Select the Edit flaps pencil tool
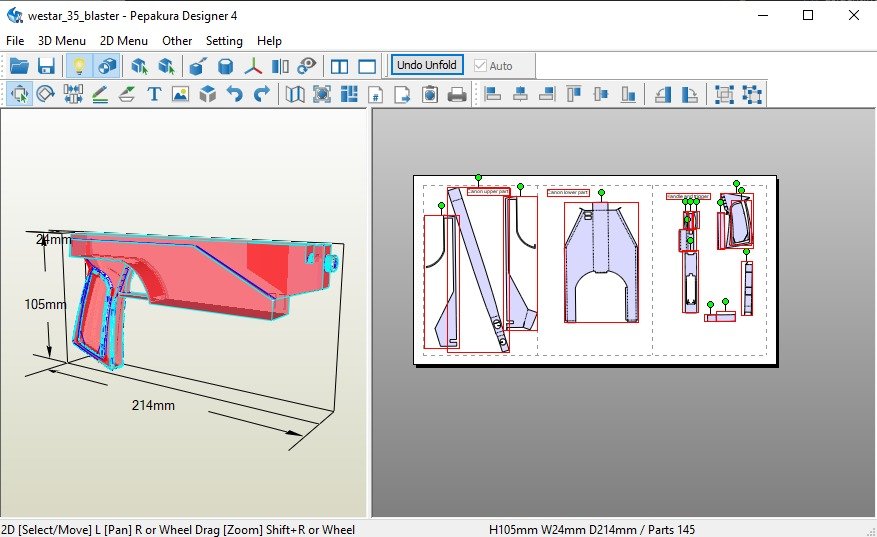Screen dimensions: 877x537 coord(100,93)
